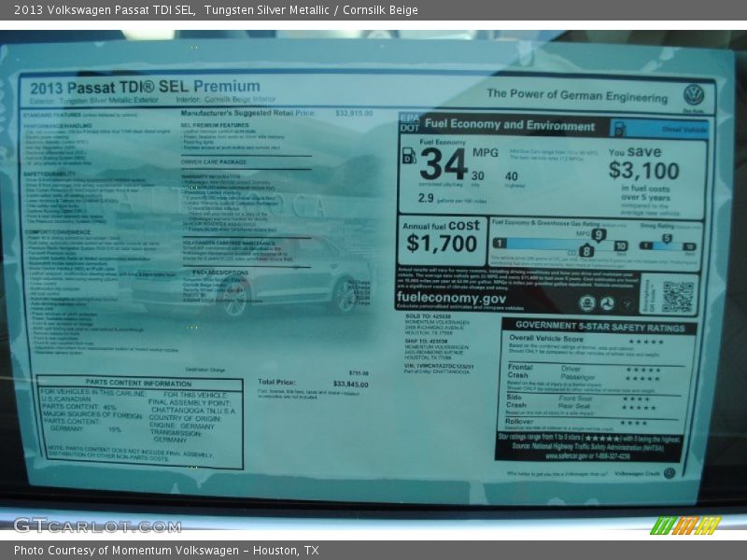
Task: Click the Volkswagen logo on the sticker
Action: click(x=693, y=95)
